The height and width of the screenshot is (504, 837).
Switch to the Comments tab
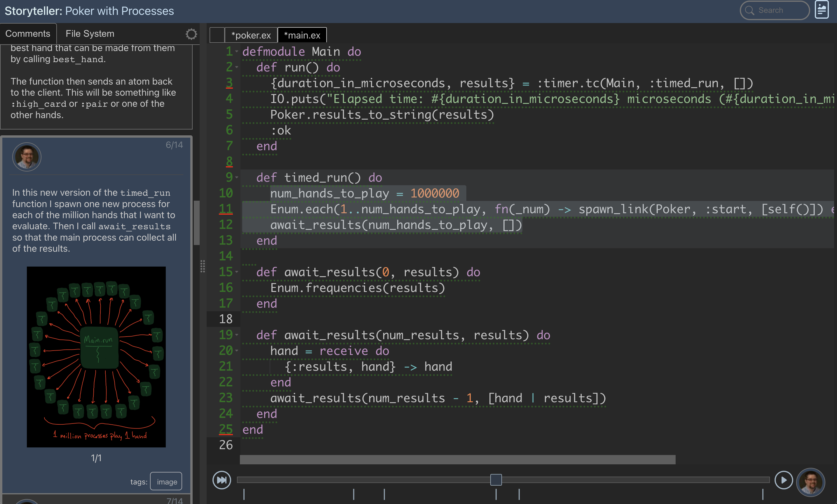(x=28, y=34)
